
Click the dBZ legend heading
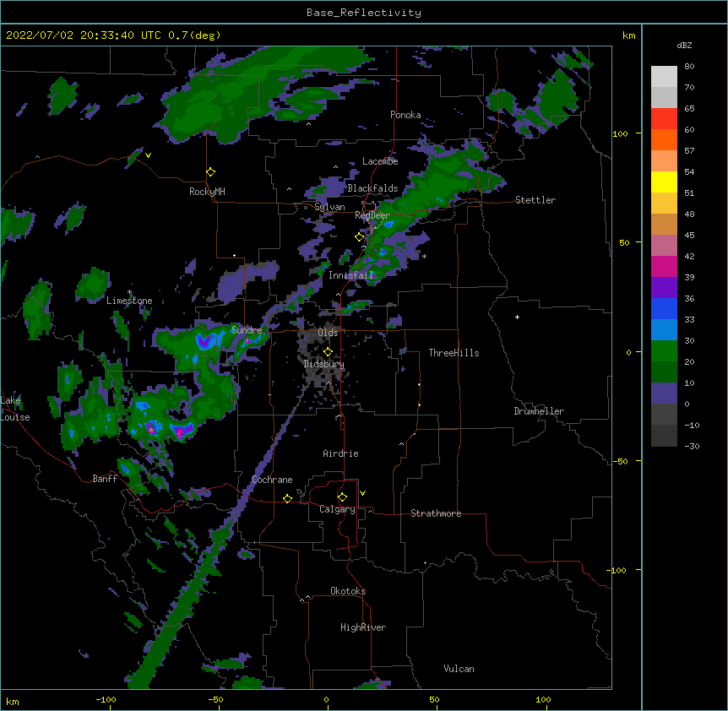[x=684, y=45]
